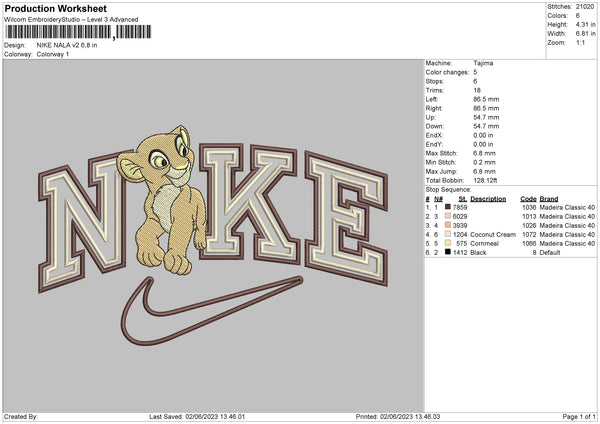The width and height of the screenshot is (600, 424).
Task: Click the Total Bobbin value 128.12ft
Action: coord(485,181)
